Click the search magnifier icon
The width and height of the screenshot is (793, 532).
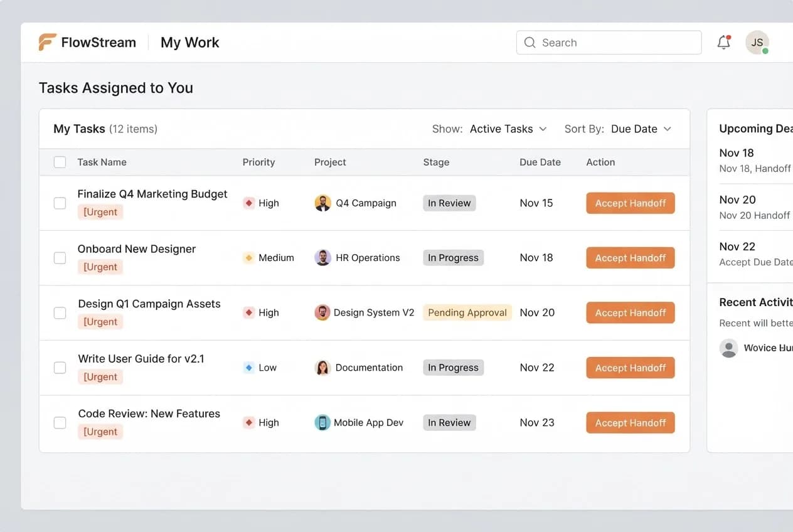[x=530, y=43]
